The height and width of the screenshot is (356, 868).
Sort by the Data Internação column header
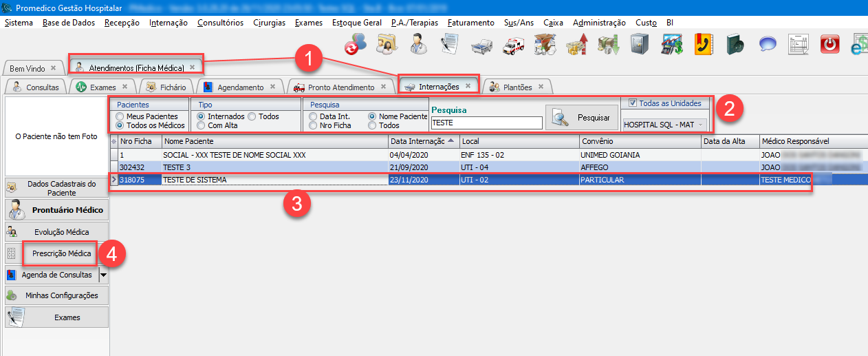[422, 141]
